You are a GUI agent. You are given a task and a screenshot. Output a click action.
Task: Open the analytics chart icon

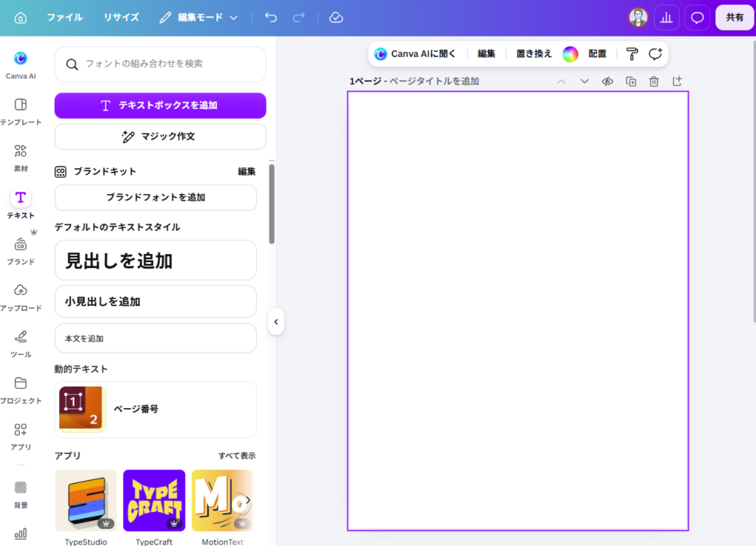667,18
